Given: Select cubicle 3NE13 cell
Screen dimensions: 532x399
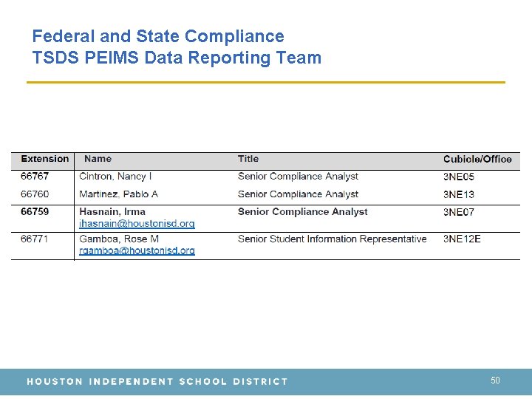Looking at the screenshot, I should (459, 194).
